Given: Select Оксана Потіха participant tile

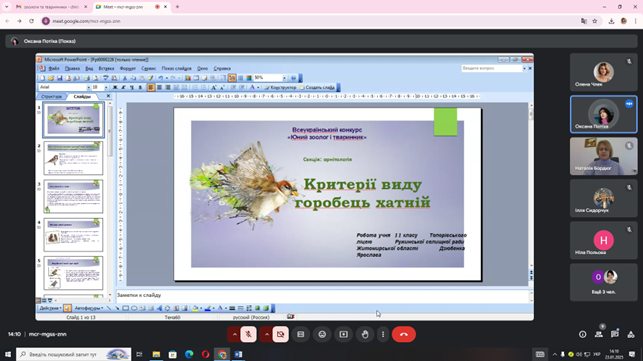Looking at the screenshot, I should [x=604, y=114].
